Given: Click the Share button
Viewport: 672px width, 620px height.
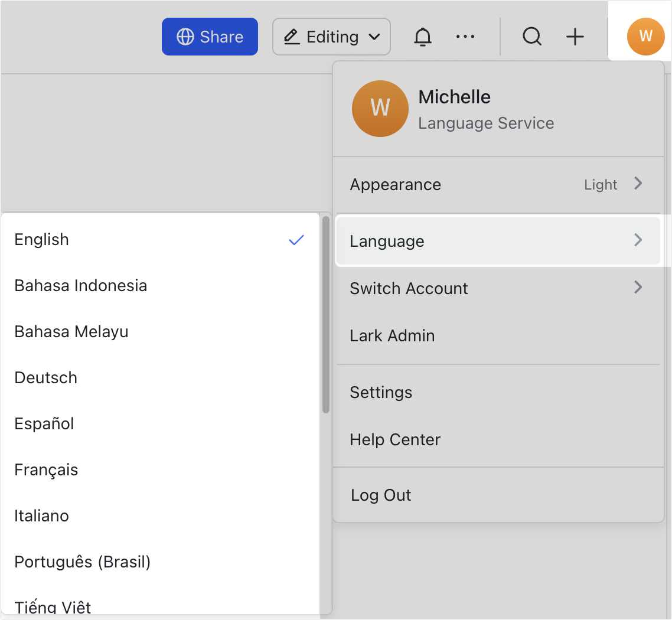Looking at the screenshot, I should 210,37.
